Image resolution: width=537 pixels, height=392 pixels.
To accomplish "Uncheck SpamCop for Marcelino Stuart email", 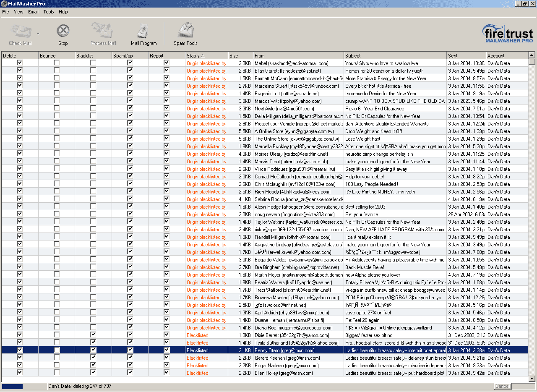I will (x=130, y=86).
